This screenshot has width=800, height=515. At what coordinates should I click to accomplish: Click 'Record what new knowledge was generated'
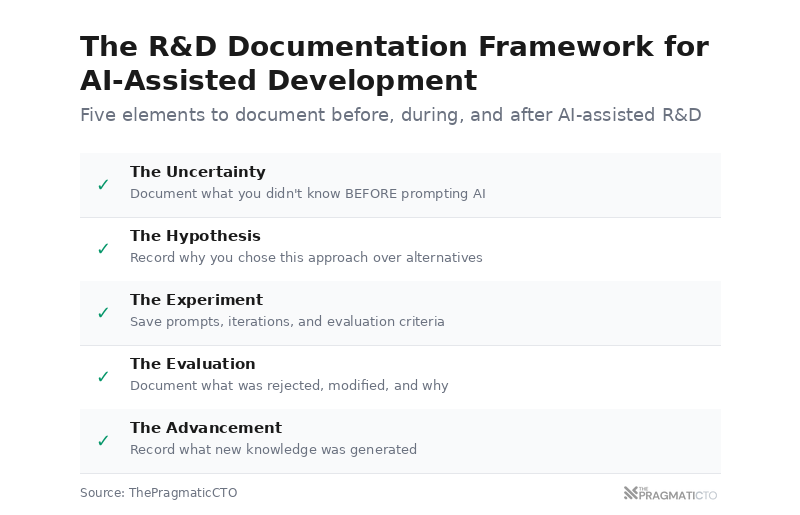273,450
